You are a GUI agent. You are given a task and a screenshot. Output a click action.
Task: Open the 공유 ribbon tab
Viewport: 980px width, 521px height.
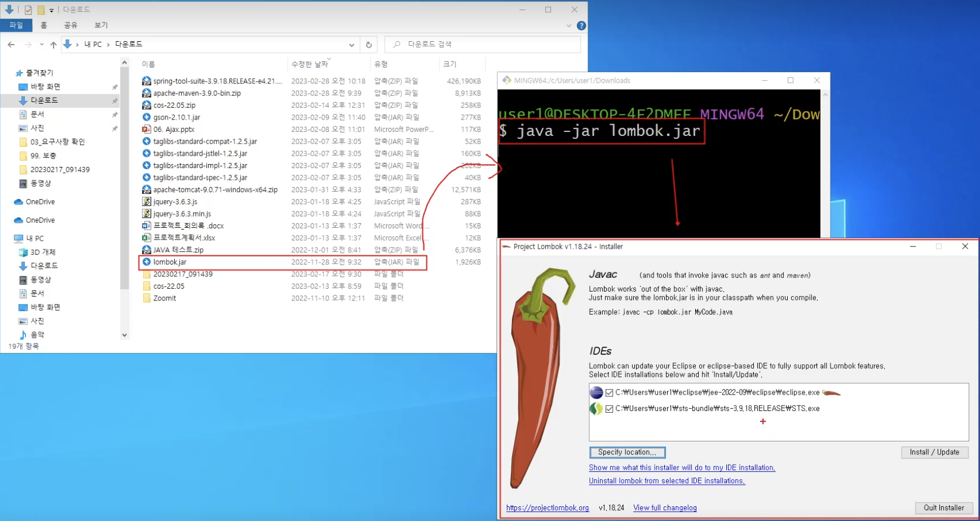click(70, 25)
